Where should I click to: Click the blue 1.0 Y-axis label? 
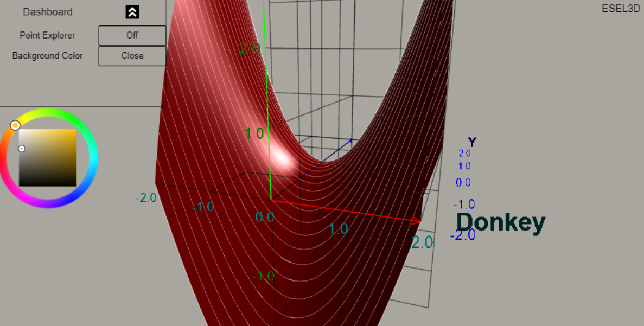click(464, 167)
